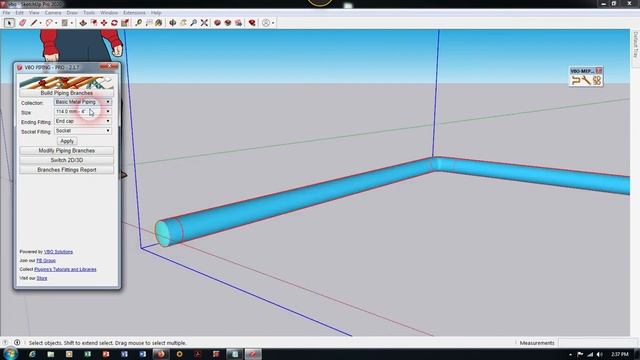This screenshot has width=640, height=360.
Task: Open Excel from the taskbar
Action: coord(87,354)
